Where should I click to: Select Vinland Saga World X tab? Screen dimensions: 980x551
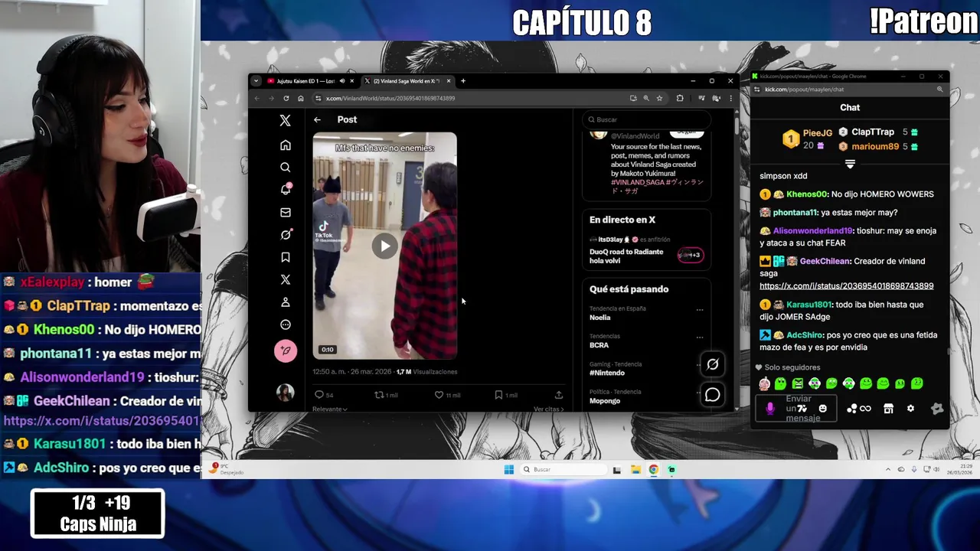click(x=407, y=81)
